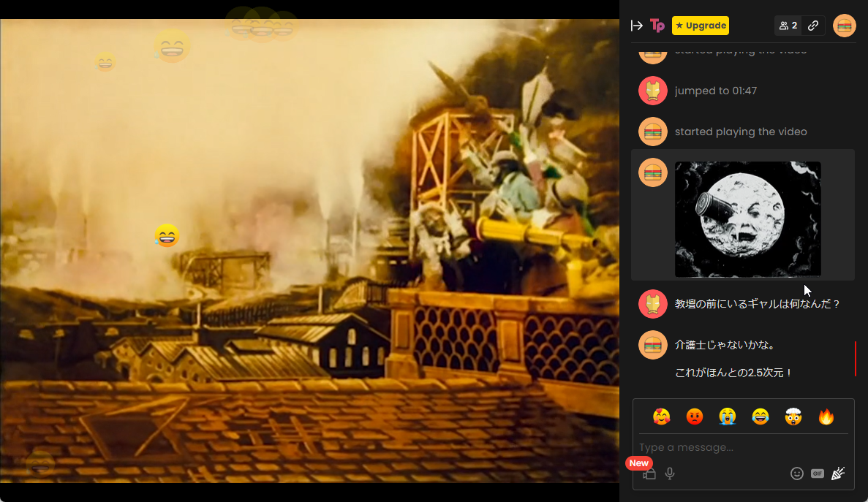Screen dimensions: 868x502
Task: Click Iron Man avatar beside Japanese question message
Action: (653, 304)
